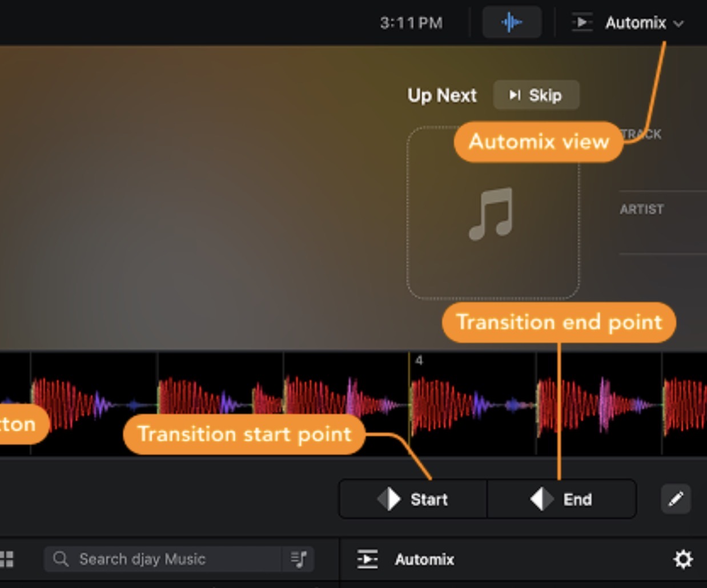
Task: Skip to the next track
Action: (x=536, y=95)
